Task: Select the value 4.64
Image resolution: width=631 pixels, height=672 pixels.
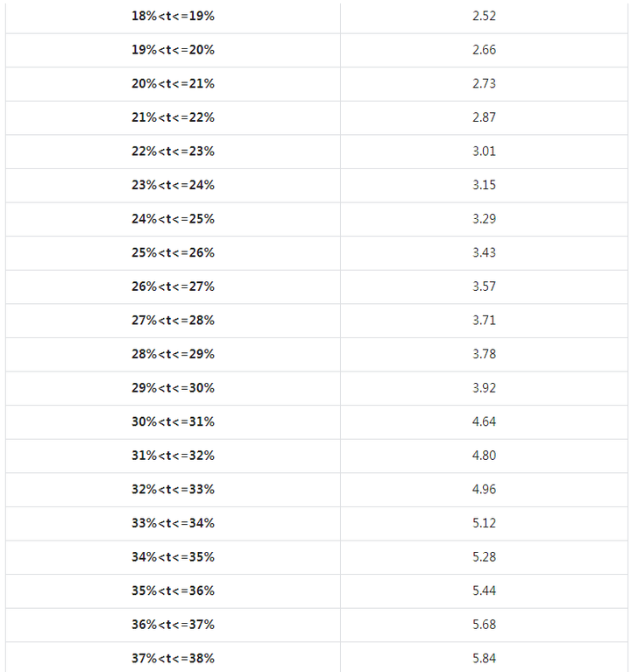Action: coord(484,421)
